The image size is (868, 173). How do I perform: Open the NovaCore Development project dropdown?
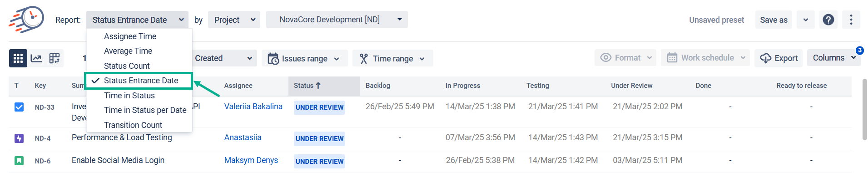337,20
